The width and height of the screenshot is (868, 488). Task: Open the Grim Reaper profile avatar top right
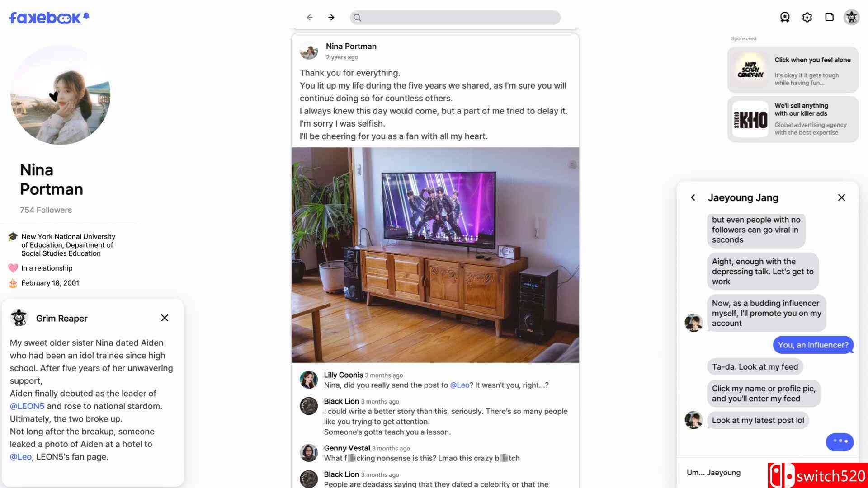[x=852, y=18]
